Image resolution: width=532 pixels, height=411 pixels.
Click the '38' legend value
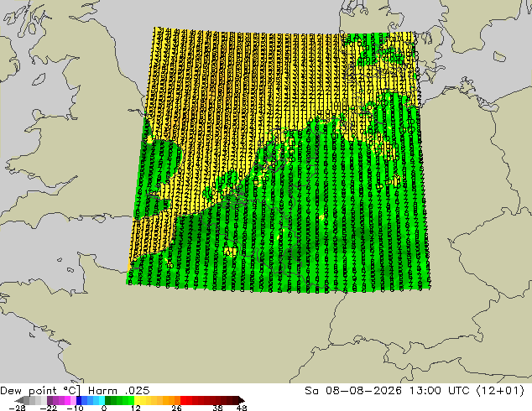click(218, 408)
